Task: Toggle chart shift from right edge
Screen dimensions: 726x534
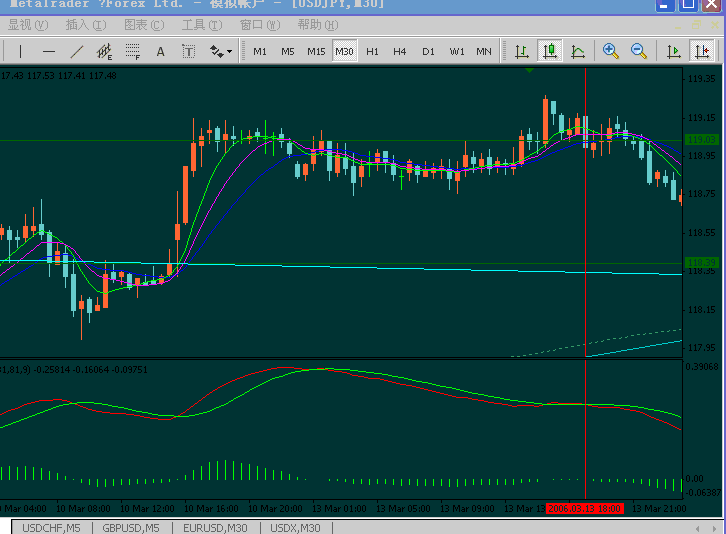Action: [x=702, y=51]
